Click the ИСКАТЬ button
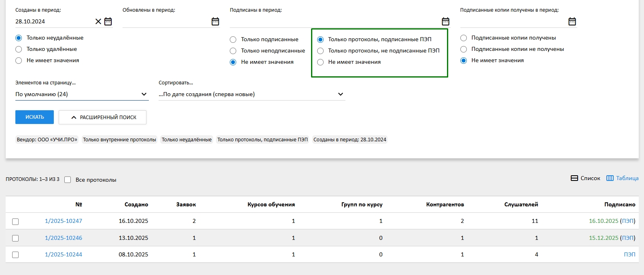 coord(35,117)
